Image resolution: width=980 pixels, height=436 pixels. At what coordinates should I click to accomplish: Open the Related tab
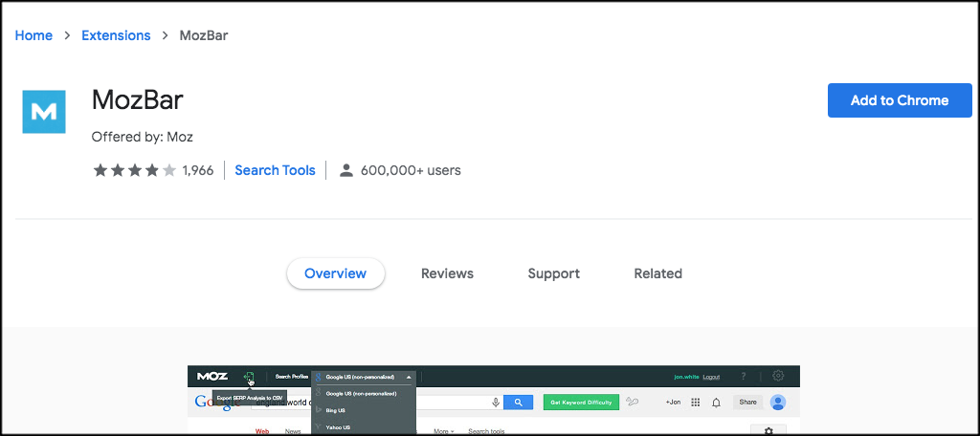pyautogui.click(x=658, y=273)
